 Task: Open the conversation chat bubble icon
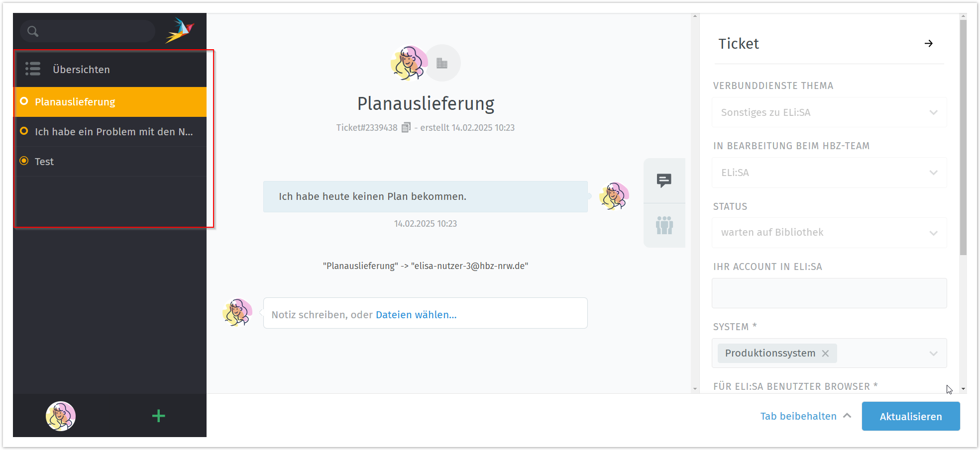(x=664, y=180)
